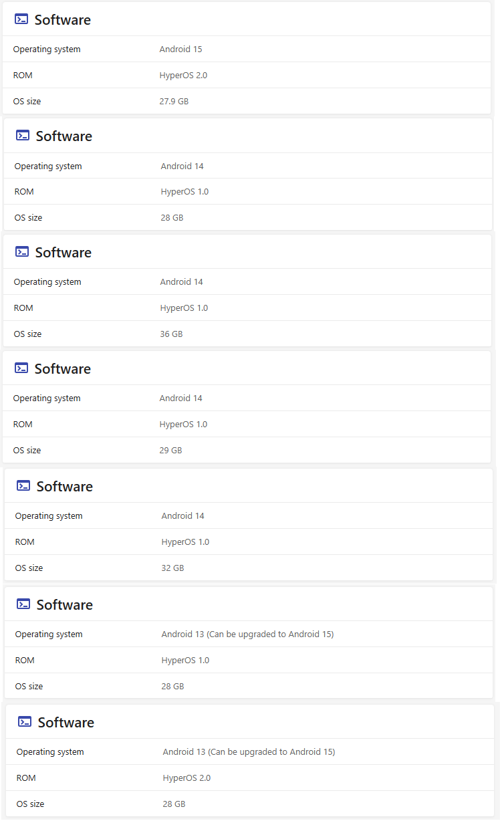Image resolution: width=504 pixels, height=825 pixels.
Task: Click terminal icon of Android 14 card with 28 GB
Action: click(x=23, y=136)
